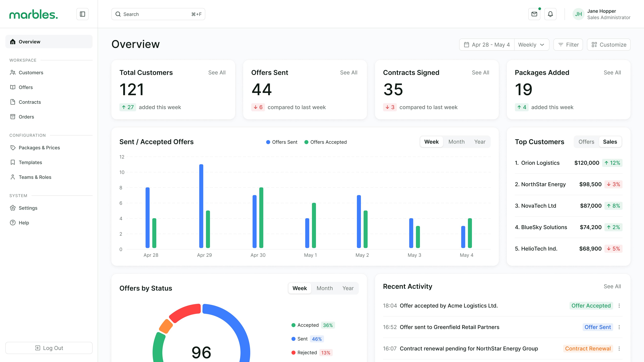This screenshot has height=362, width=644.
Task: Select Week tab in Offers by Status
Action: [x=300, y=288]
